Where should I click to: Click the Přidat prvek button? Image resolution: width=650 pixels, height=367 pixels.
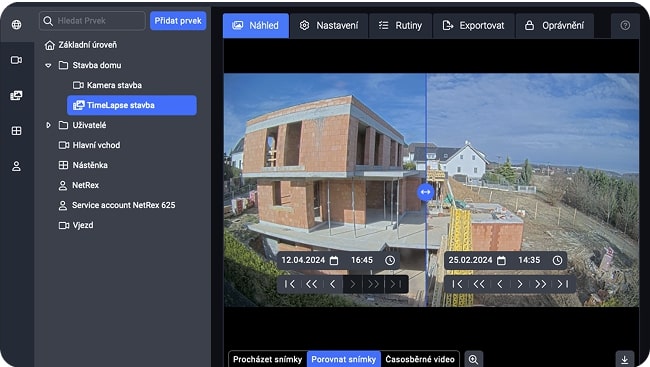pyautogui.click(x=178, y=21)
